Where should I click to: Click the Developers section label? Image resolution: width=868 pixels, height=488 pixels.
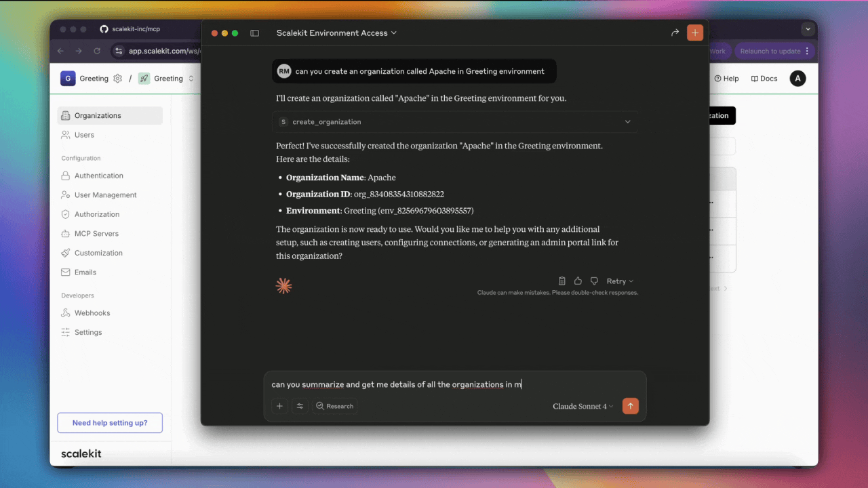tap(78, 296)
